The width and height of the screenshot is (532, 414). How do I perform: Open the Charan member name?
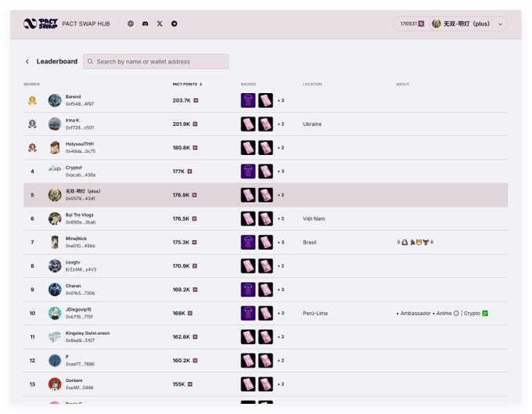[x=73, y=286]
